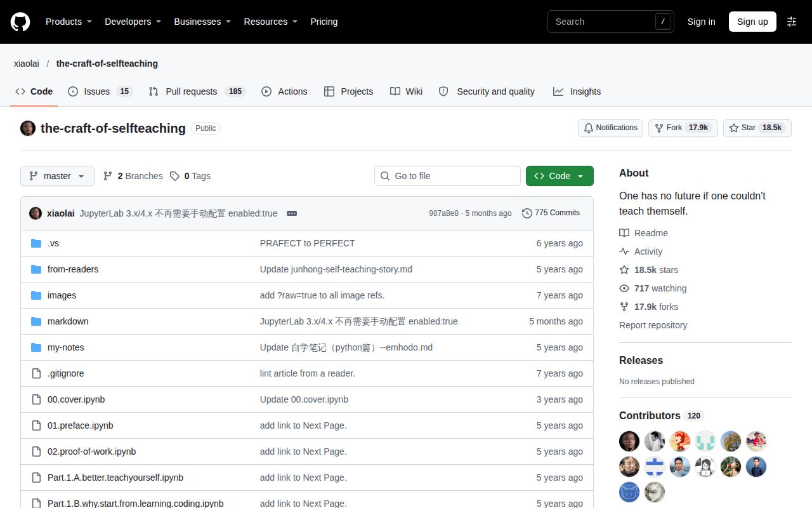Switch to the Projects tab
The height and width of the screenshot is (508, 812).
pyautogui.click(x=348, y=91)
